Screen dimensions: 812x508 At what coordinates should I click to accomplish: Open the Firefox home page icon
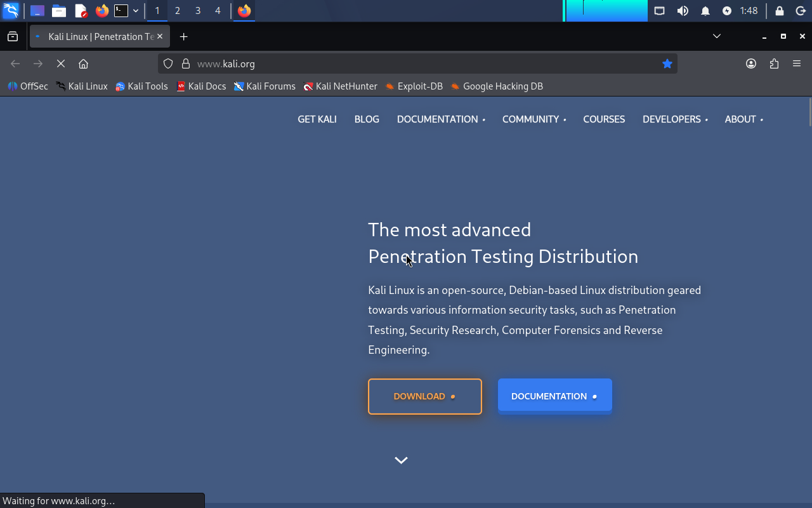coord(83,63)
